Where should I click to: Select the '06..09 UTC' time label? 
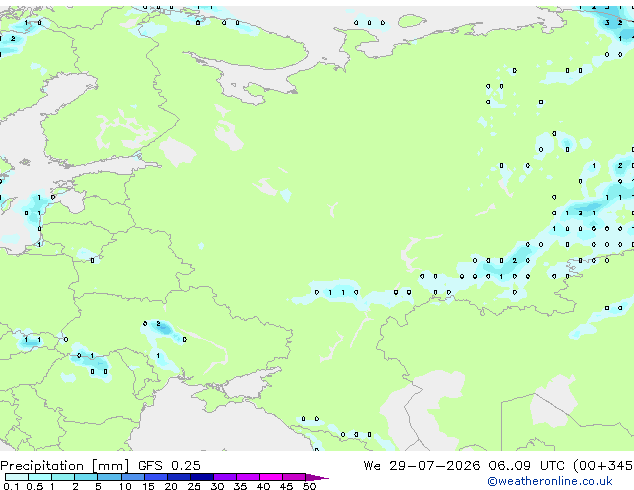click(526, 466)
